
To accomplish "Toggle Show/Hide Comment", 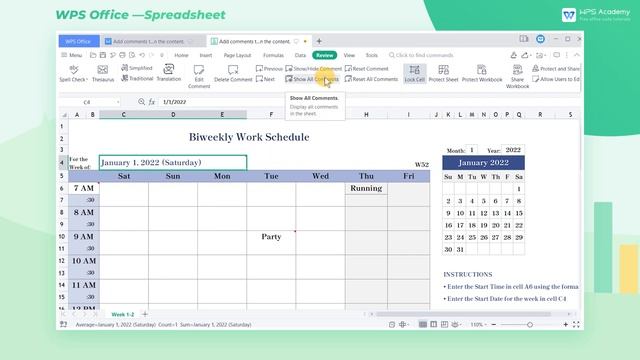I will [313, 69].
